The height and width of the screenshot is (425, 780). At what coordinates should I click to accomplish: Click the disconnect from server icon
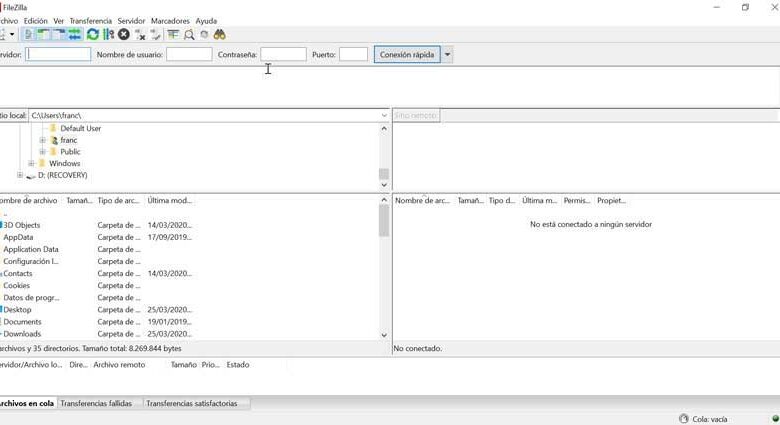tap(140, 34)
